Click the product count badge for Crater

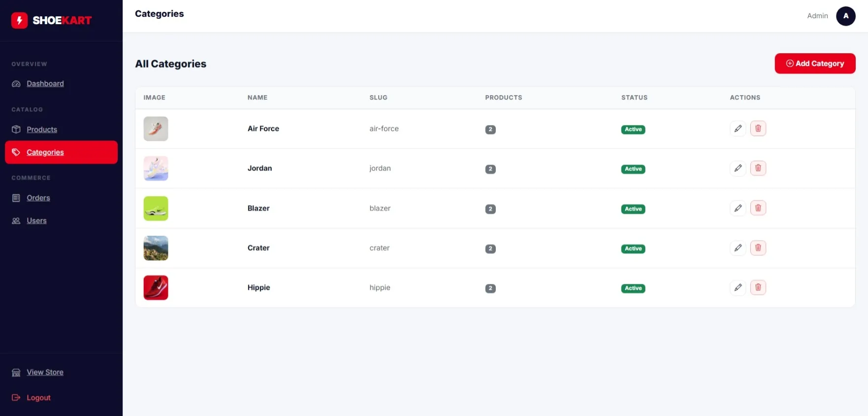pyautogui.click(x=490, y=249)
